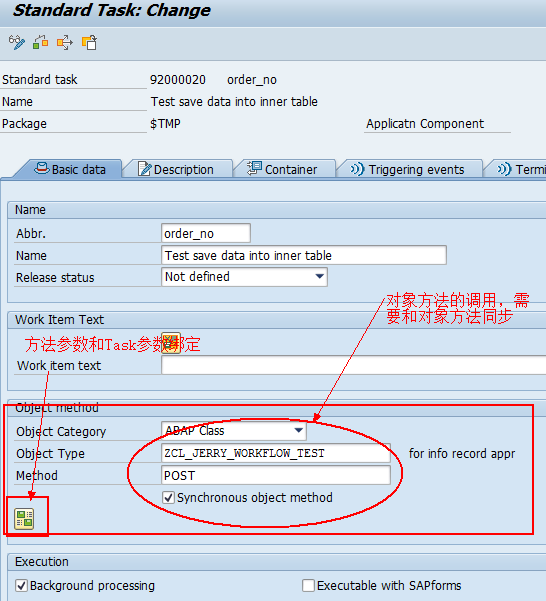Uncheck Background processing checkbox
Screen dimensions: 546x601
click(21, 586)
